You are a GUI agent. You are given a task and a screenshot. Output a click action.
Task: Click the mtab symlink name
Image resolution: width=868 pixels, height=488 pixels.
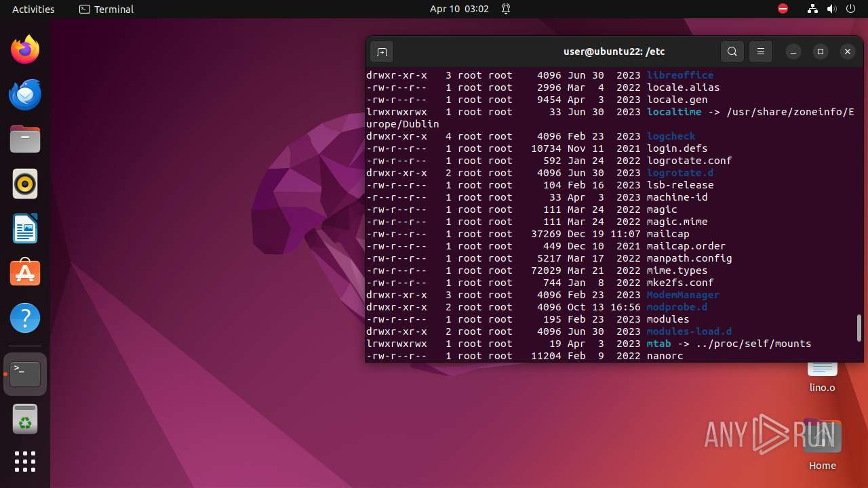tap(658, 344)
